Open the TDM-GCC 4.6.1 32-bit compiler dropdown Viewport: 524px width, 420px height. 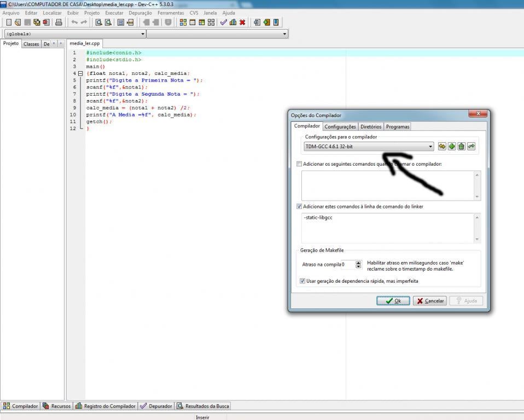coord(369,147)
